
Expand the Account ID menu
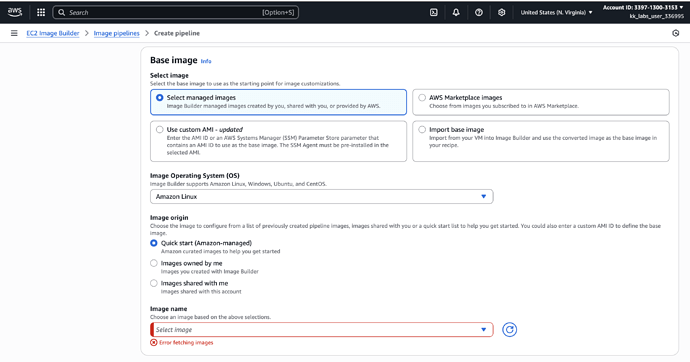(643, 7)
